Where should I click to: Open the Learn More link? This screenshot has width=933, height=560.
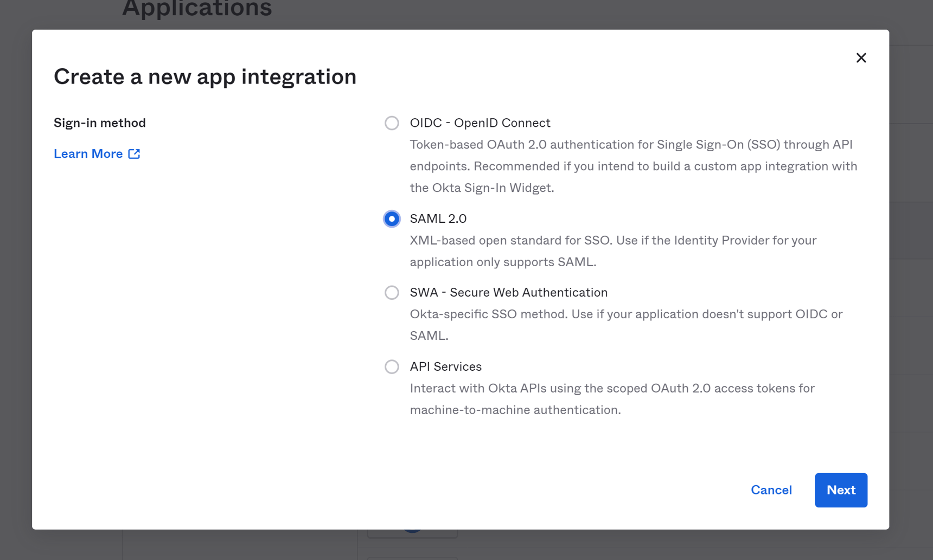(88, 153)
